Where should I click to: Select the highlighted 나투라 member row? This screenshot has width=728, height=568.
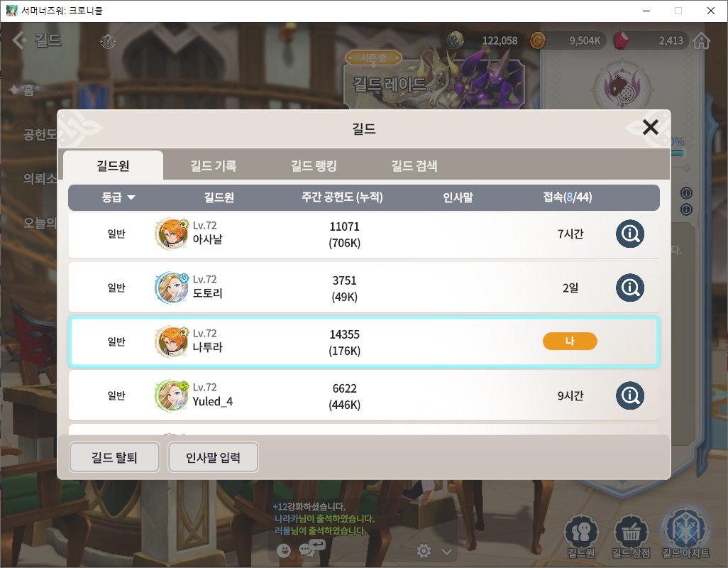364,342
